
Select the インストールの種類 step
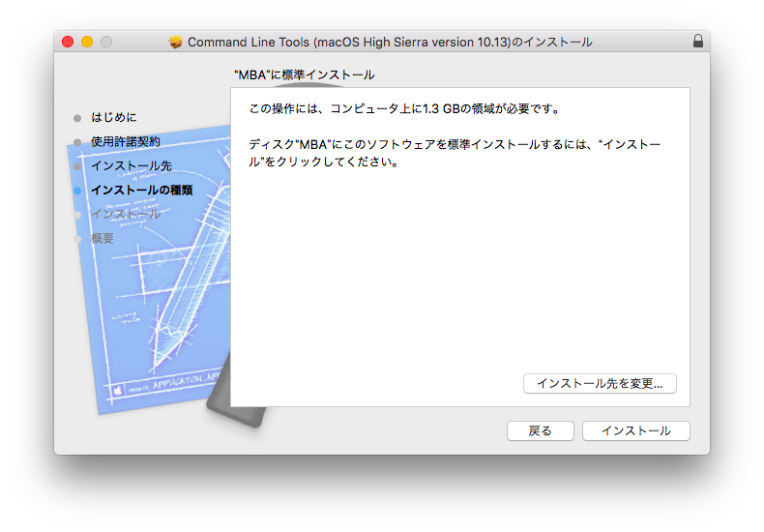pyautogui.click(x=142, y=190)
